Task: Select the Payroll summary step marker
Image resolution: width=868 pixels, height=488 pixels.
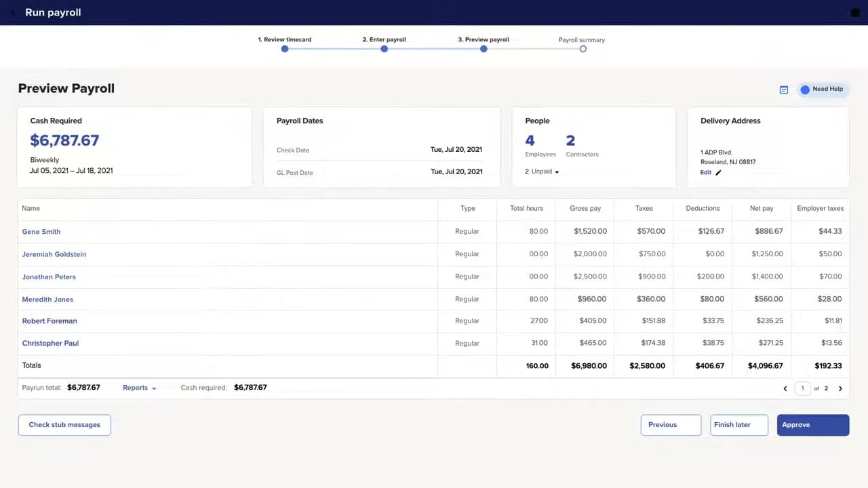Action: click(x=583, y=49)
